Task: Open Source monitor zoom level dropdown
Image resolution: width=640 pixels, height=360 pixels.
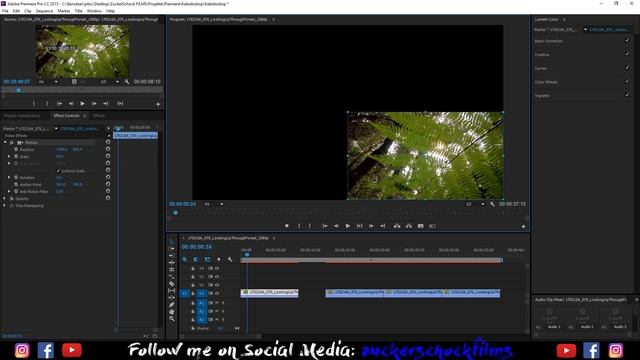Action: (x=48, y=82)
